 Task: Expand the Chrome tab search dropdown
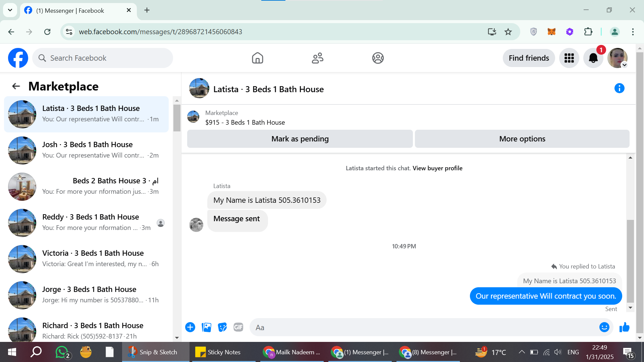10,10
